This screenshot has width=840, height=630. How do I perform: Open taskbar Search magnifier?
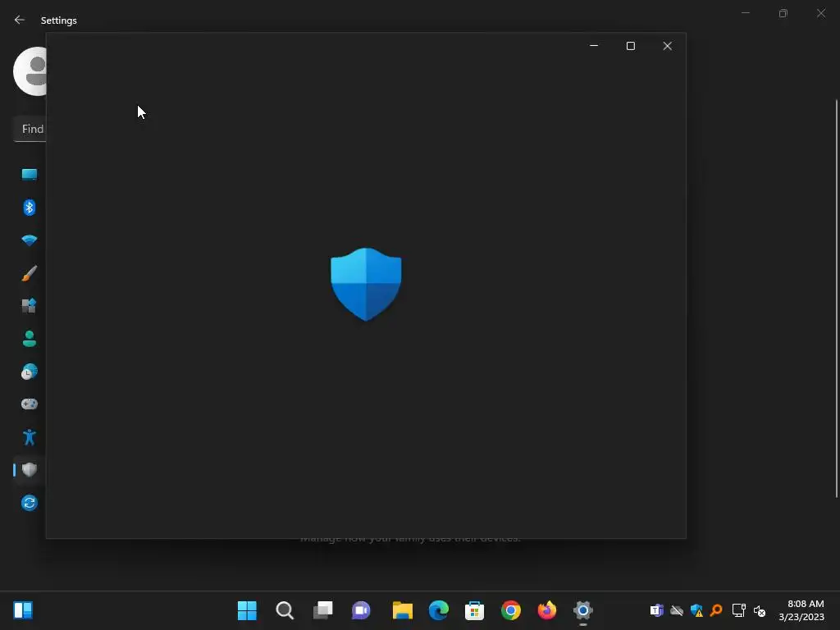pos(285,610)
